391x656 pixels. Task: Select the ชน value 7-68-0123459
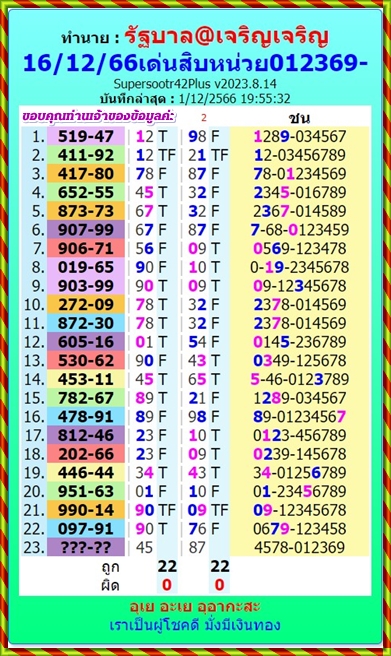pyautogui.click(x=300, y=230)
